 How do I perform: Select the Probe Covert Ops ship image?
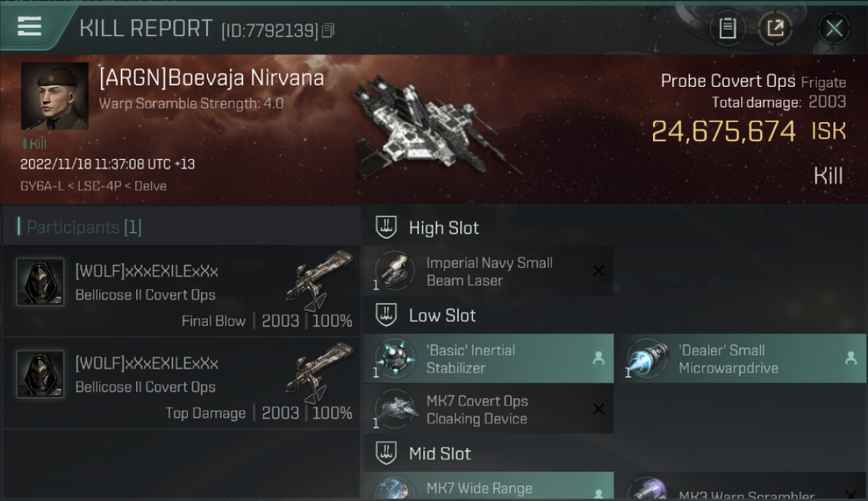429,126
